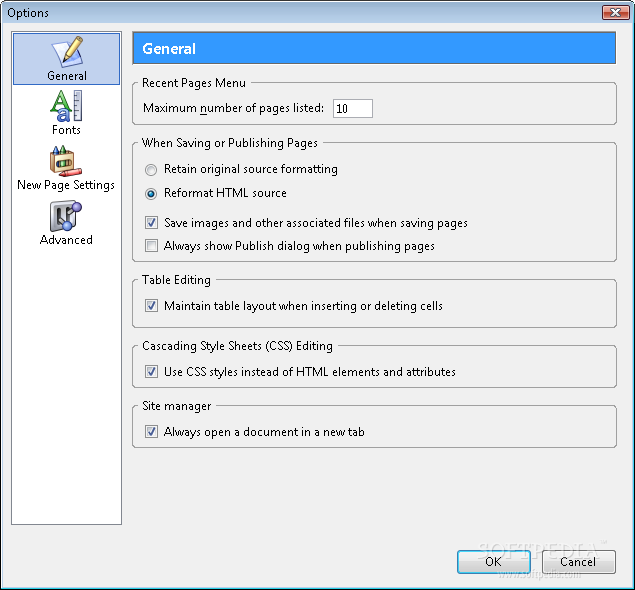Open the Fonts category icon
Viewport: 635px width, 590px height.
(66, 106)
